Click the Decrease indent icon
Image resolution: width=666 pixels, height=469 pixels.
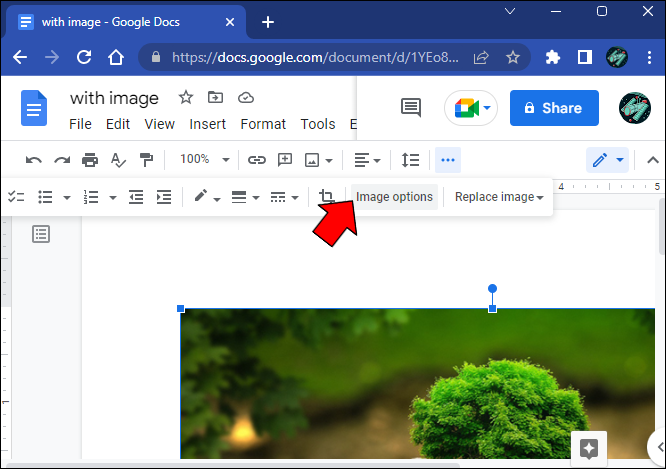136,197
